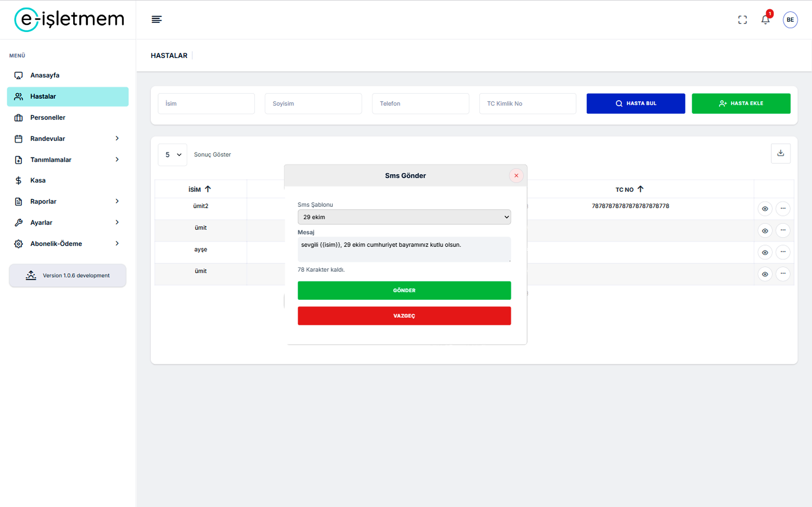Viewport: 812px width, 507px height.
Task: Sort by TC NO column arrow
Action: (x=640, y=189)
